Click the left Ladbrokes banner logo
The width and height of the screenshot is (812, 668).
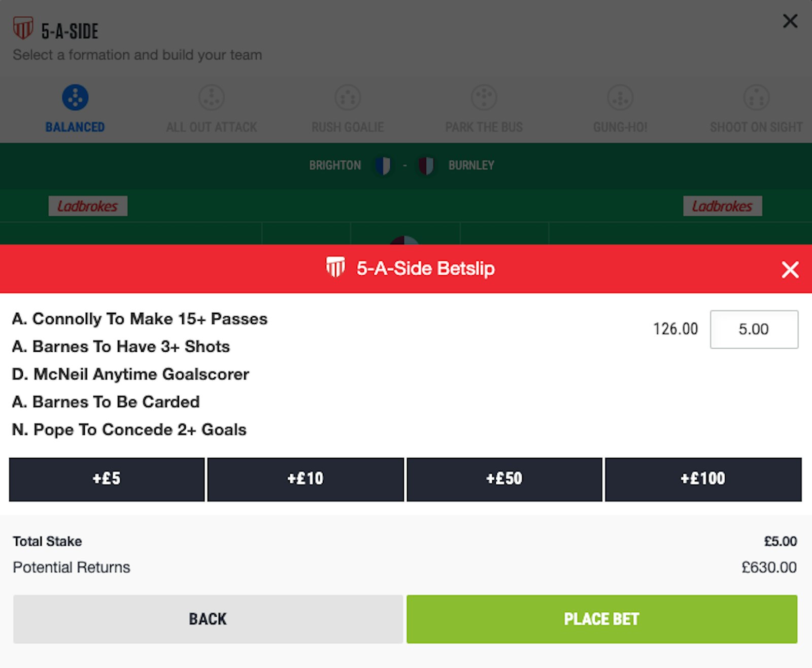[88, 206]
